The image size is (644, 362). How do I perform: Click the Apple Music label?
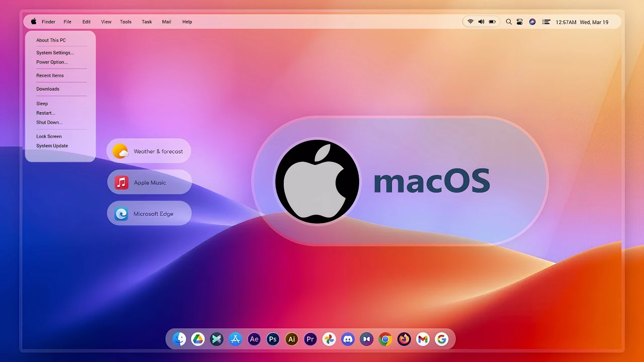tap(150, 183)
